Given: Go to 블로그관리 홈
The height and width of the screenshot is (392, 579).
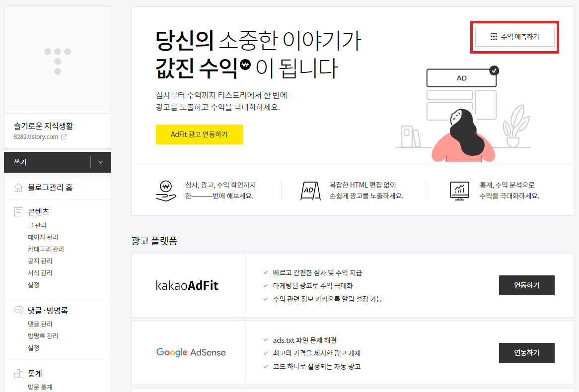Looking at the screenshot, I should click(x=50, y=188).
